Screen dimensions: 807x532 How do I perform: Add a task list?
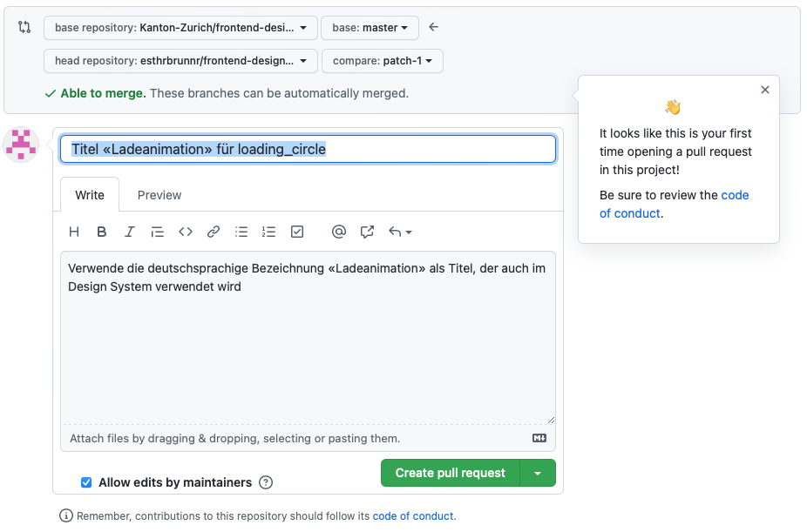tap(297, 232)
